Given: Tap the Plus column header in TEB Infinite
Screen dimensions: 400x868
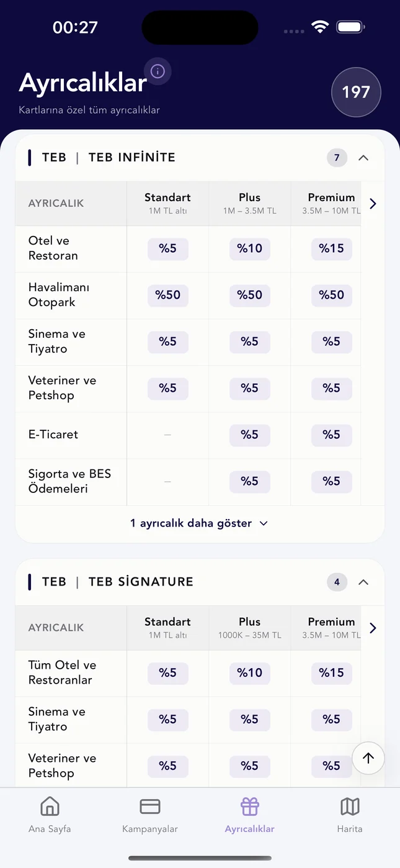Looking at the screenshot, I should point(249,204).
